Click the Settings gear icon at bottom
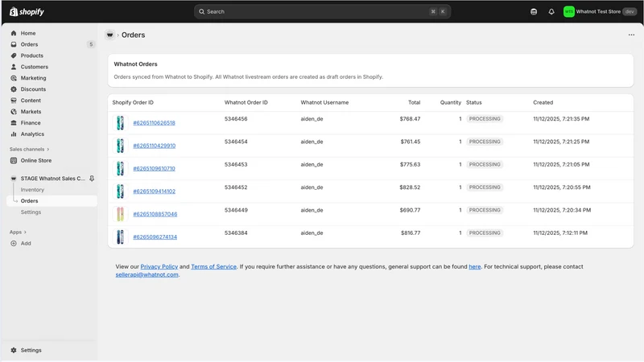644x362 pixels. pos(14,350)
